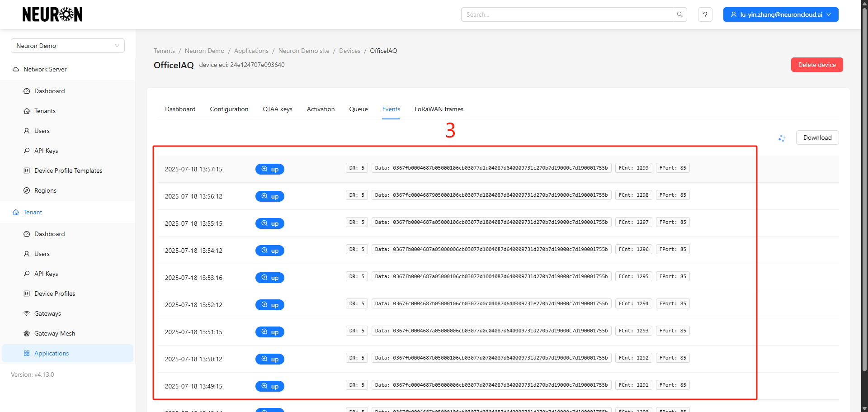Open Regions menu item
This screenshot has height=412, width=868.
(68, 190)
